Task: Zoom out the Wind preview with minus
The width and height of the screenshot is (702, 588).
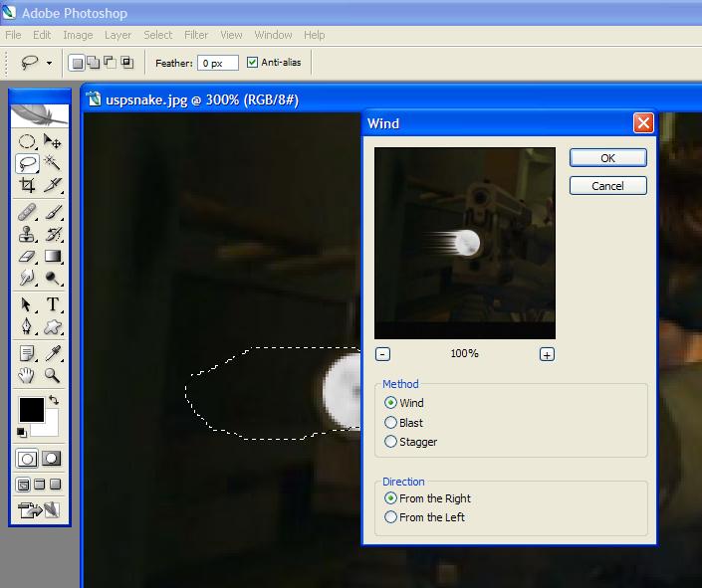Action: tap(383, 354)
